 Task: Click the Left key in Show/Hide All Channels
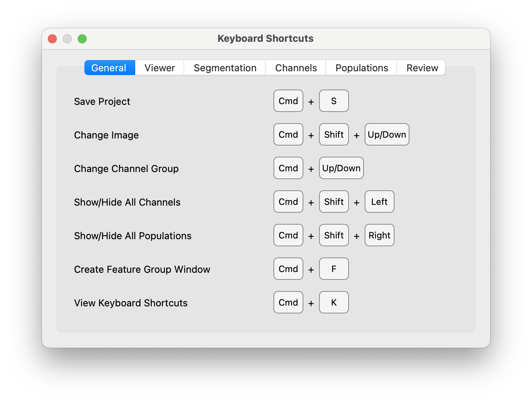point(379,201)
